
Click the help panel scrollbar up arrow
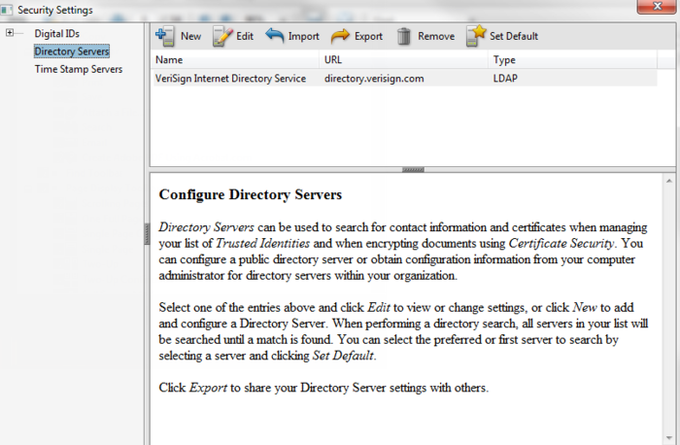click(669, 180)
